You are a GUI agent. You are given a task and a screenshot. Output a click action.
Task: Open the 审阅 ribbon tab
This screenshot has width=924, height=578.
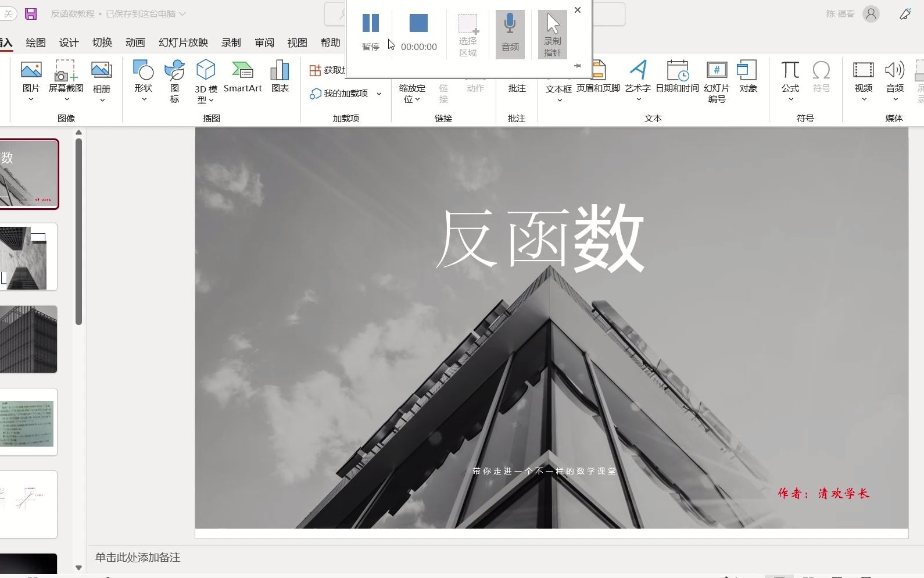264,42
